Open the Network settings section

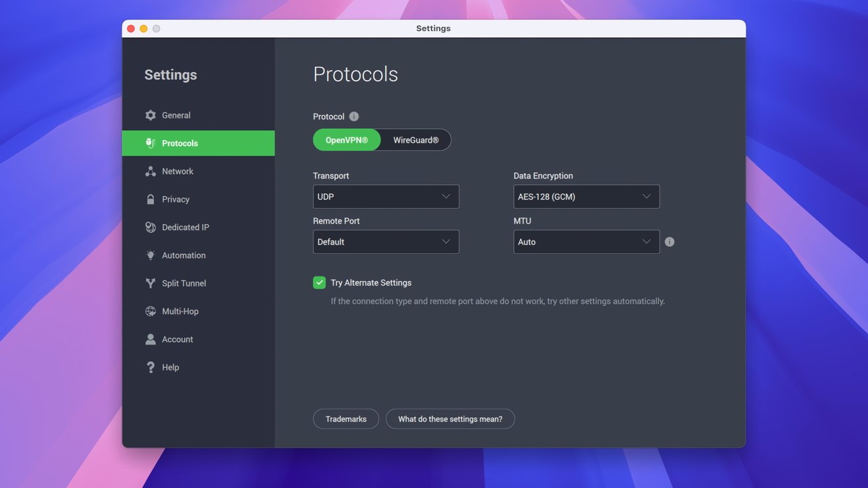coord(198,171)
